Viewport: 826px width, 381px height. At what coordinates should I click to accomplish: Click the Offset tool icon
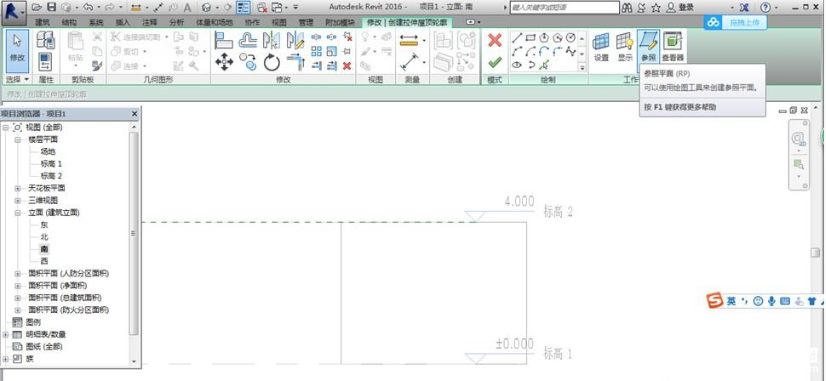248,40
